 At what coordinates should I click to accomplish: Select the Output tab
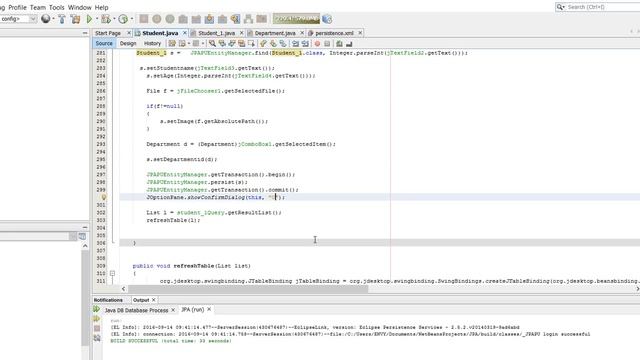[141, 300]
